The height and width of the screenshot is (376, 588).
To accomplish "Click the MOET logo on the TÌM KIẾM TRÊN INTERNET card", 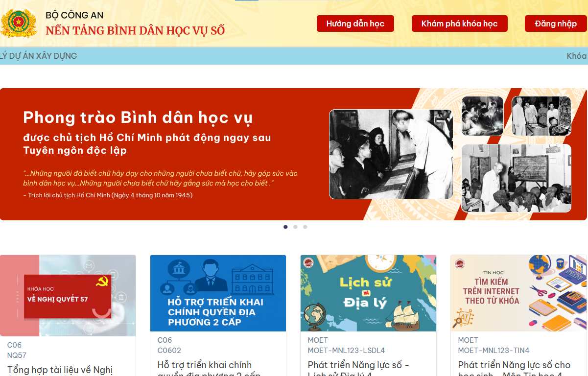I will [x=459, y=263].
